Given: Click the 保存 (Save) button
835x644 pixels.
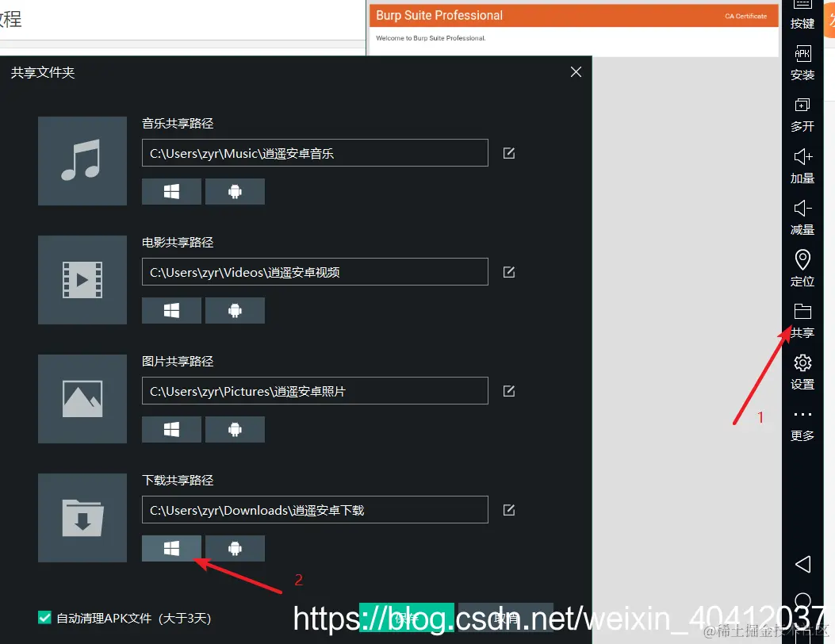Looking at the screenshot, I should pos(407,617).
